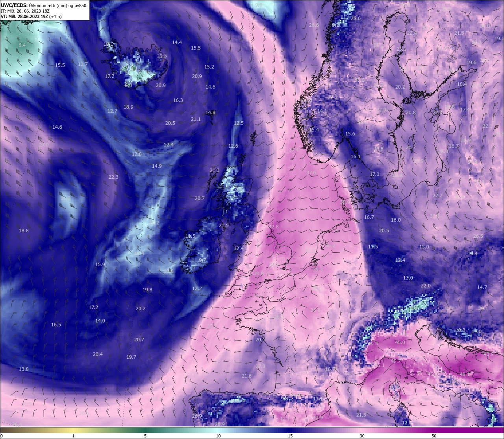Click the map value '13.0'
This screenshot has height=439, width=504.
[408, 278]
